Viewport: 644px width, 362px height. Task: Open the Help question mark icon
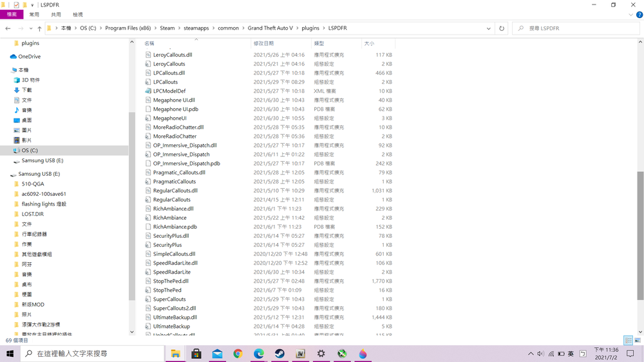(x=639, y=15)
